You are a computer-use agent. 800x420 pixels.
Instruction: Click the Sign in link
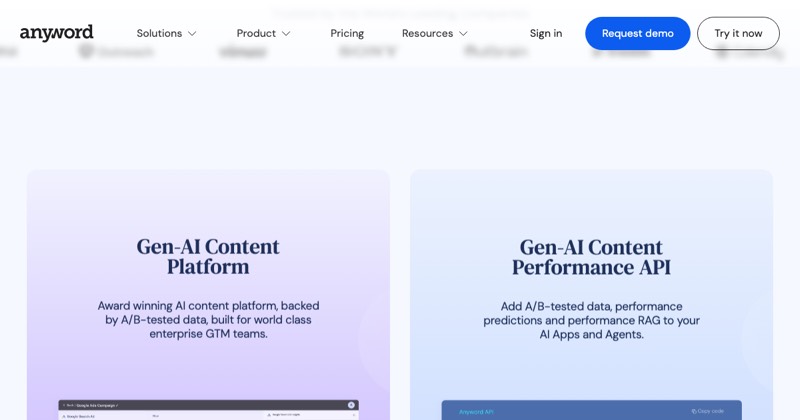[546, 33]
